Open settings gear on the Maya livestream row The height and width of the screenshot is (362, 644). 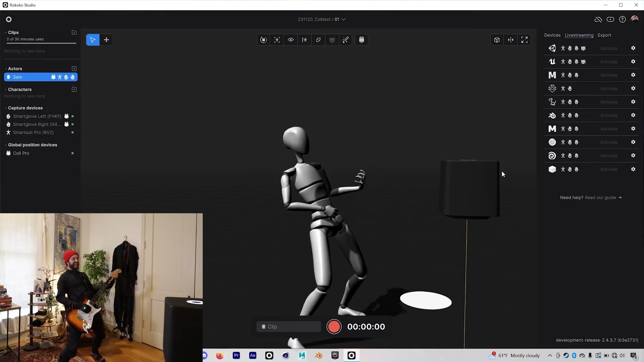[x=634, y=75]
